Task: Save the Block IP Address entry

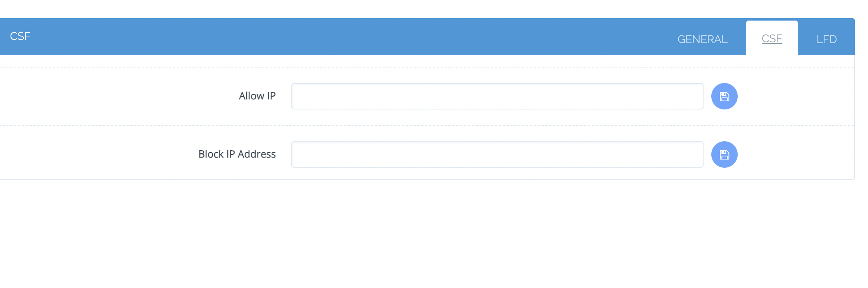Action: 724,154
